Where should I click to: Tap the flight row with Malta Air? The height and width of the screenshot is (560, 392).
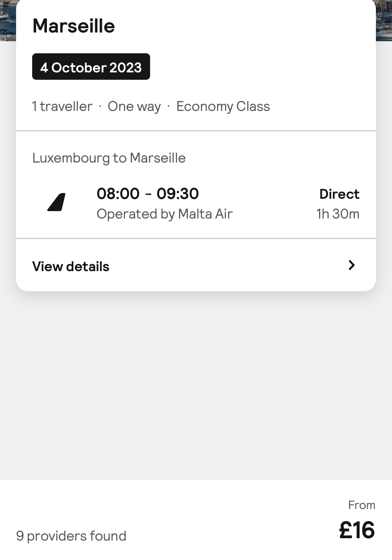tap(196, 203)
